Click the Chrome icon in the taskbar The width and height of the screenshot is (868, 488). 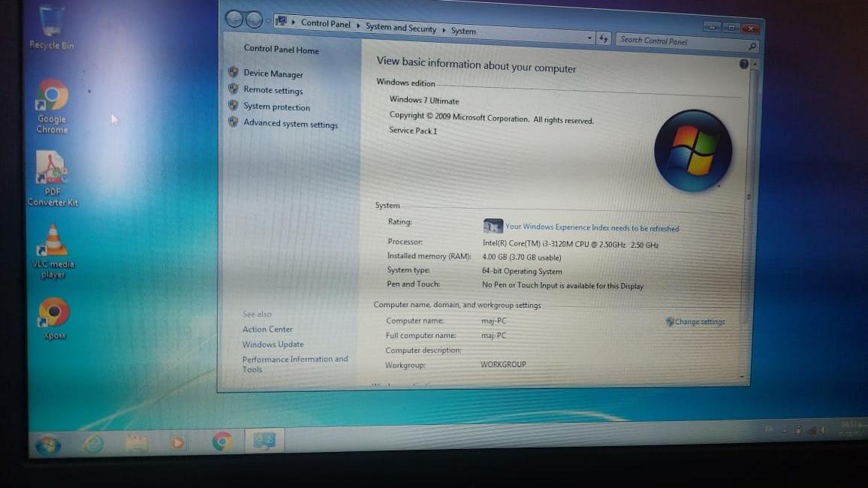click(222, 442)
